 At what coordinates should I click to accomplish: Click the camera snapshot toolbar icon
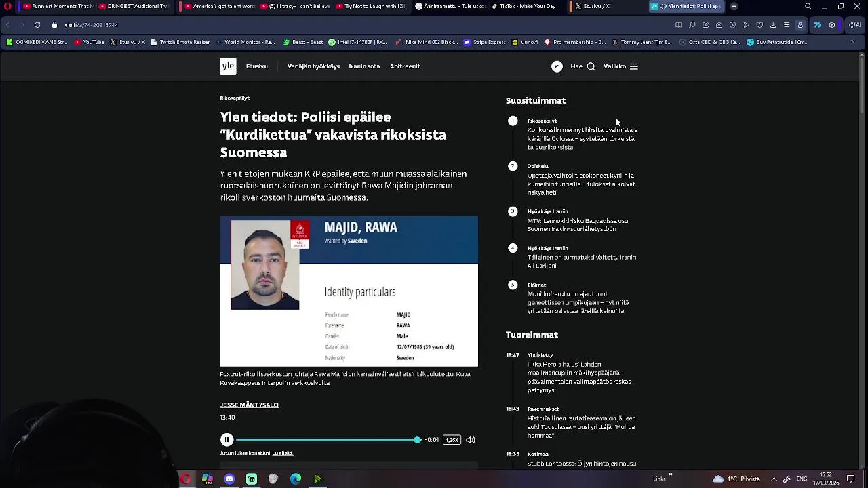point(719,25)
